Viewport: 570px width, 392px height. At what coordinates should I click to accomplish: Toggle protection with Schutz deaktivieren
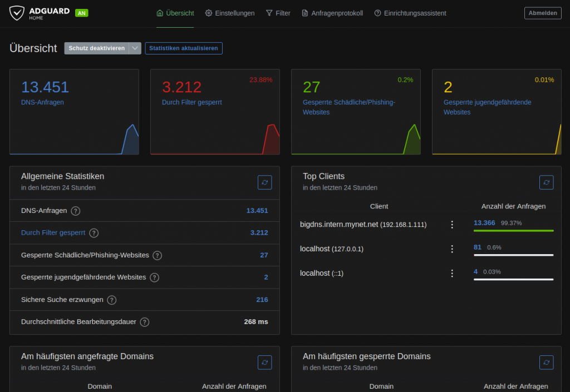pyautogui.click(x=96, y=48)
